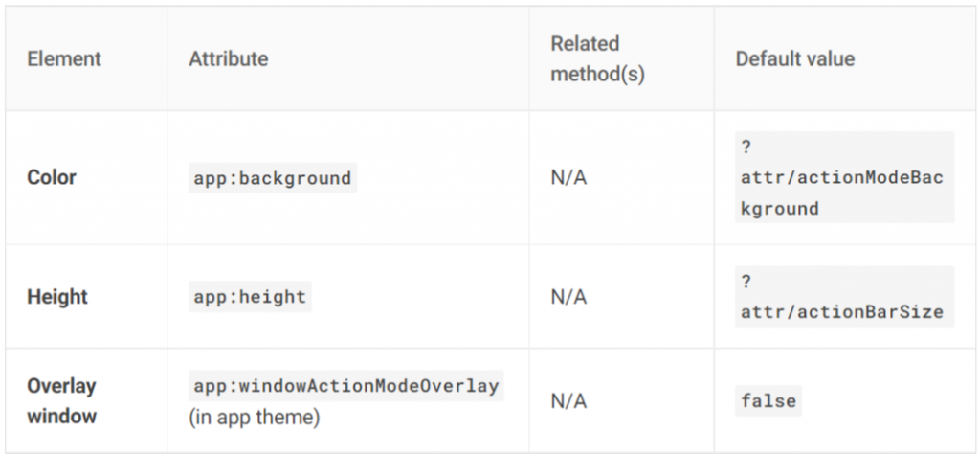Select the Height row label
The height and width of the screenshot is (454, 980).
pyautogui.click(x=57, y=297)
